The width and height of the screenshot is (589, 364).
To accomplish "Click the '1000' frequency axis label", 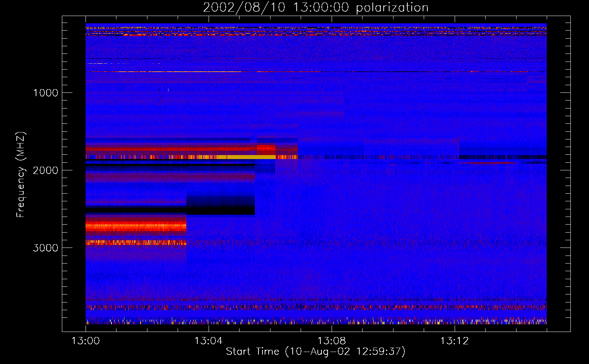I will [x=46, y=93].
